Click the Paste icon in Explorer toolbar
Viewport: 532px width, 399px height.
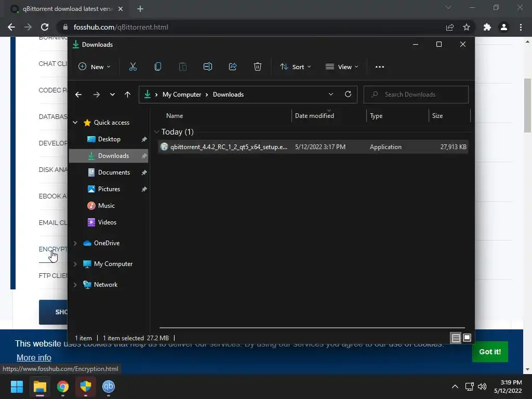pyautogui.click(x=183, y=67)
